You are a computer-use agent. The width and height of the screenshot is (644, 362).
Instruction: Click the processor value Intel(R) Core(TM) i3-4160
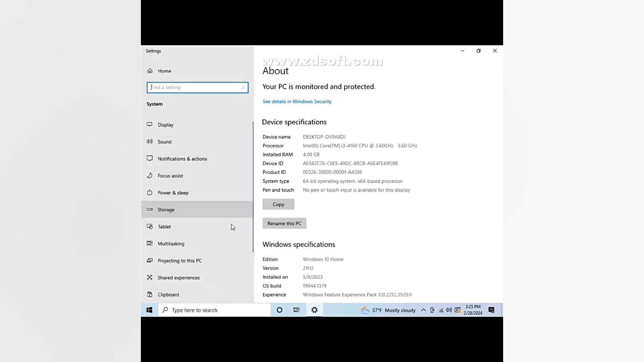(x=360, y=146)
